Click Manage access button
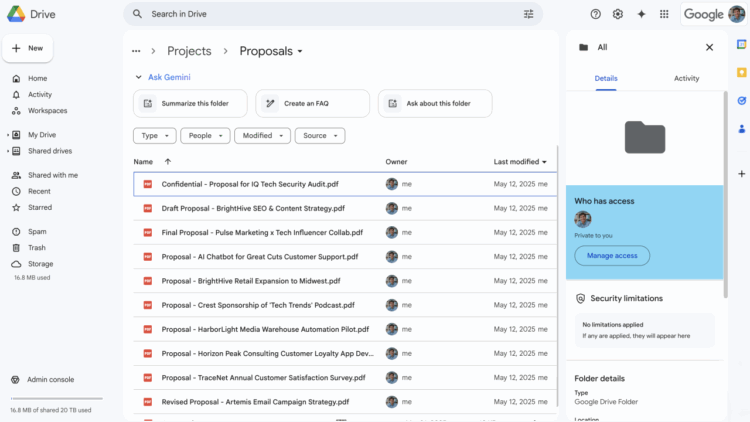The width and height of the screenshot is (750, 422). [x=612, y=255]
